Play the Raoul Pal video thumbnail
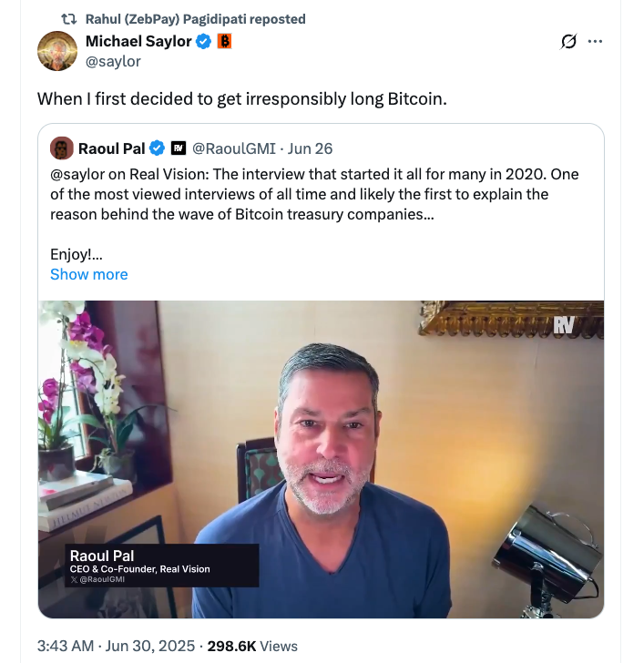 tap(321, 459)
